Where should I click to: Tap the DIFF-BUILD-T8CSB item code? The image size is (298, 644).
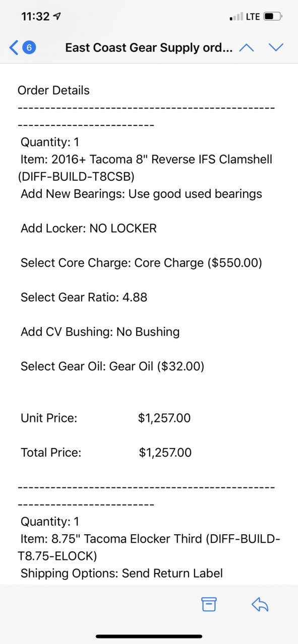(76, 177)
